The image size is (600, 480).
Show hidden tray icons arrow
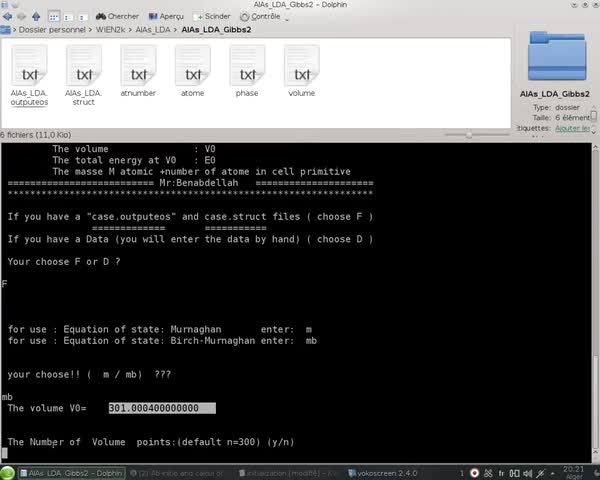pyautogui.click(x=552, y=474)
